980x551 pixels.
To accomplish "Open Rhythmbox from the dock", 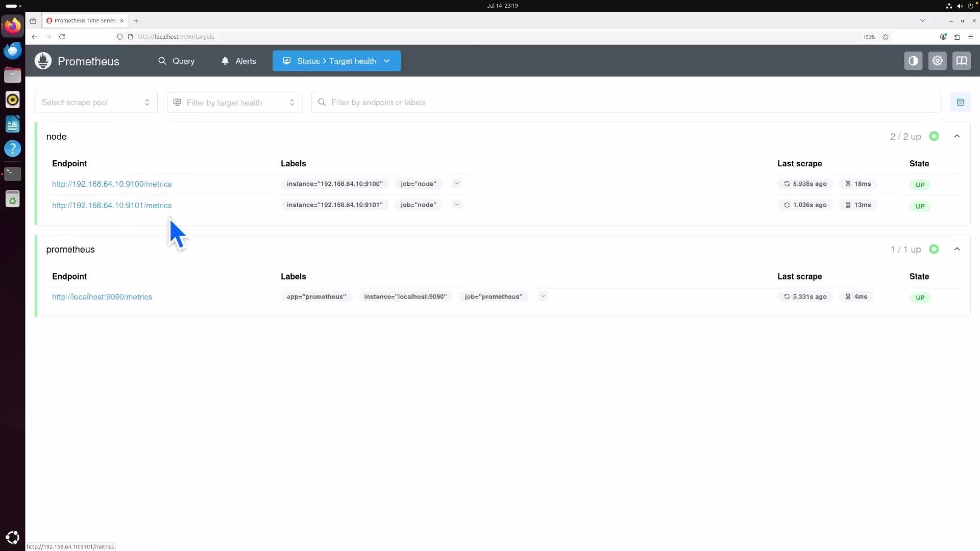I will click(12, 99).
